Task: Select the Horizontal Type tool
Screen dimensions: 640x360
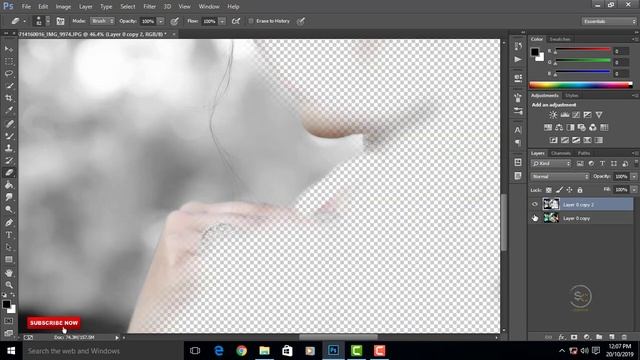Action: [x=9, y=235]
